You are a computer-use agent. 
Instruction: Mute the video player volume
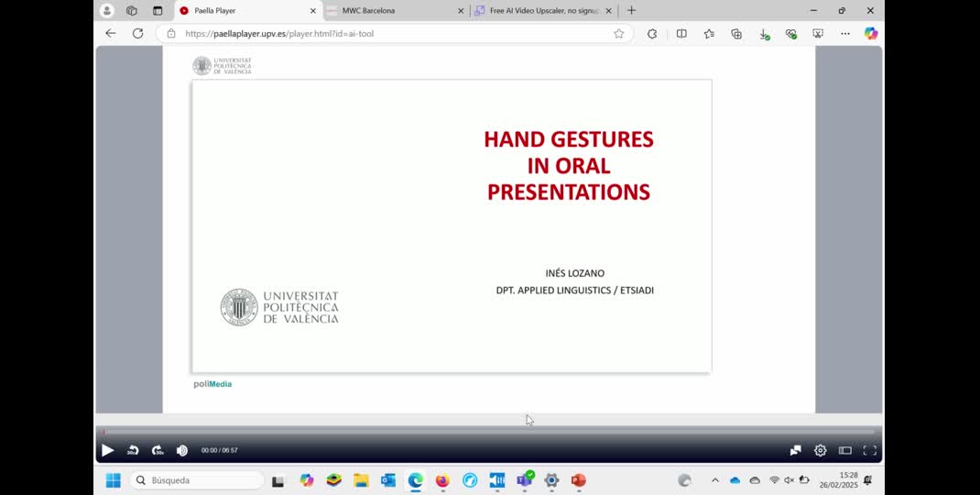click(181, 450)
